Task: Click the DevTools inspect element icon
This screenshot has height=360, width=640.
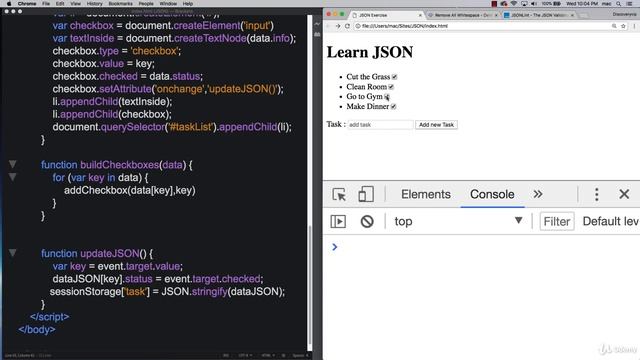Action: pyautogui.click(x=339, y=194)
